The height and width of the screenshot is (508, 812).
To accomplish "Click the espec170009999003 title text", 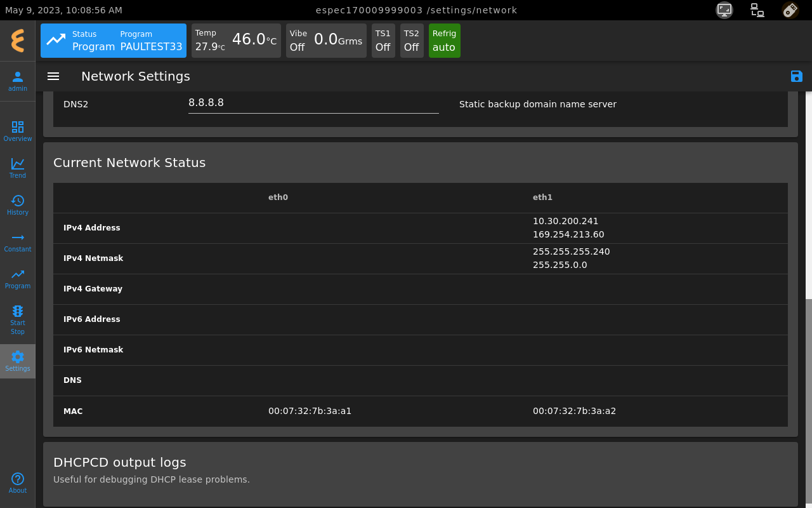I will coord(369,10).
